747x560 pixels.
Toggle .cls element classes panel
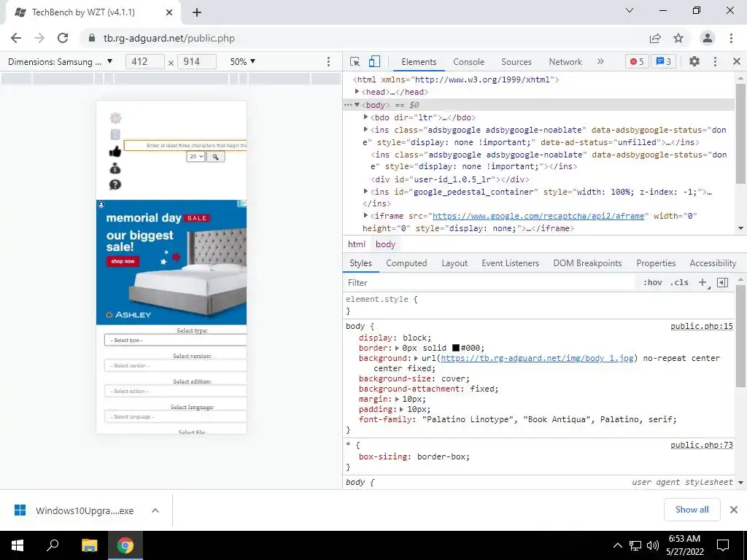[679, 282]
